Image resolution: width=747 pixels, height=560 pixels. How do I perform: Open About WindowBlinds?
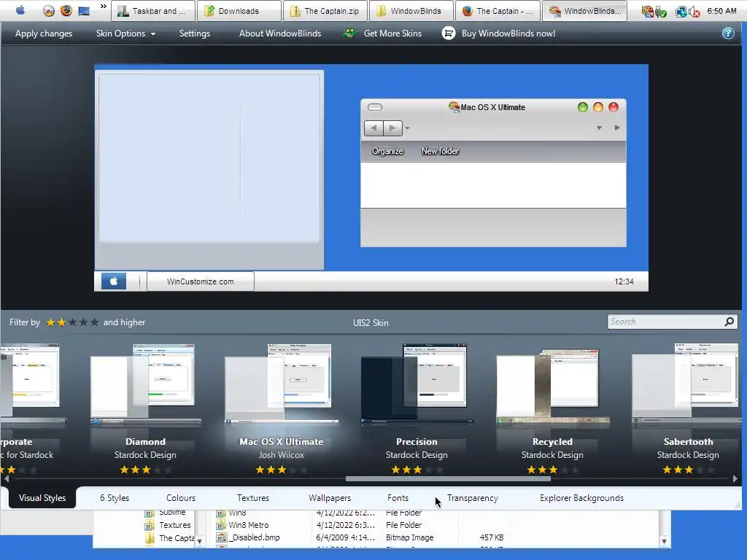click(x=280, y=34)
